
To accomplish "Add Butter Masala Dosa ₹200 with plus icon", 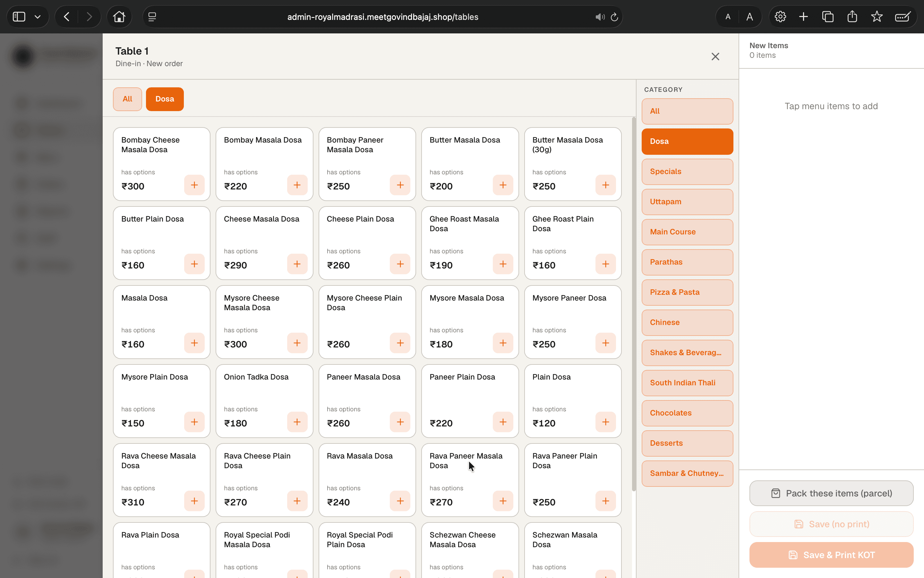I will click(x=503, y=185).
